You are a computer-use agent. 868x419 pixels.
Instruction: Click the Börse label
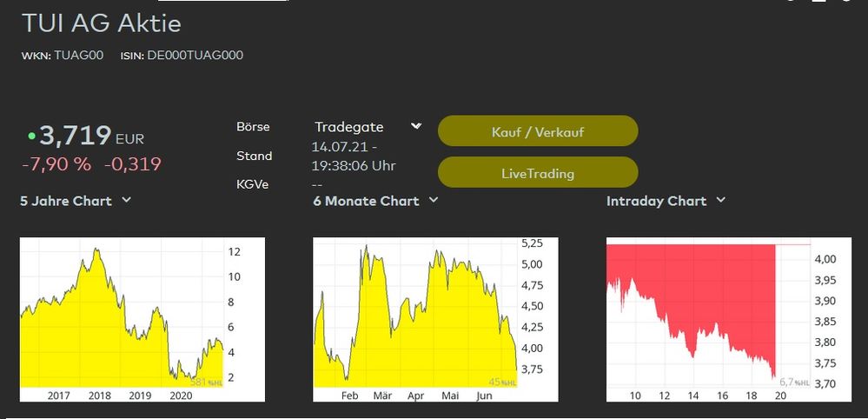(x=253, y=127)
